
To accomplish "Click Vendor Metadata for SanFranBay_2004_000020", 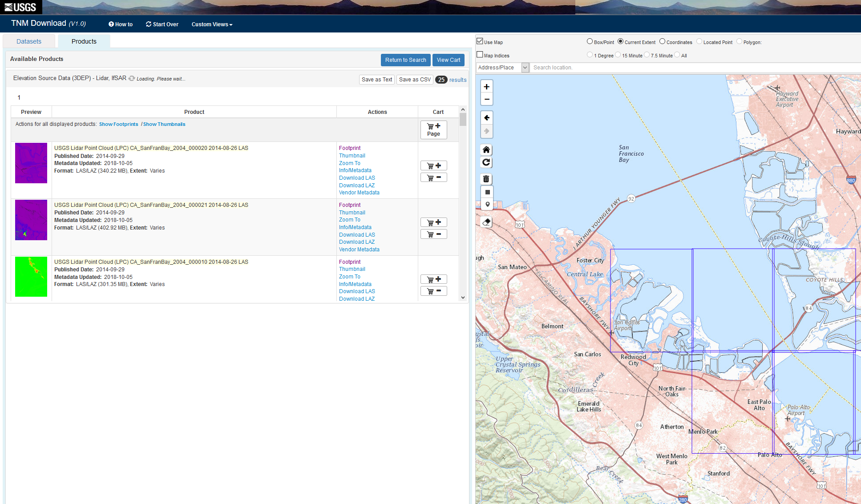I will (359, 193).
